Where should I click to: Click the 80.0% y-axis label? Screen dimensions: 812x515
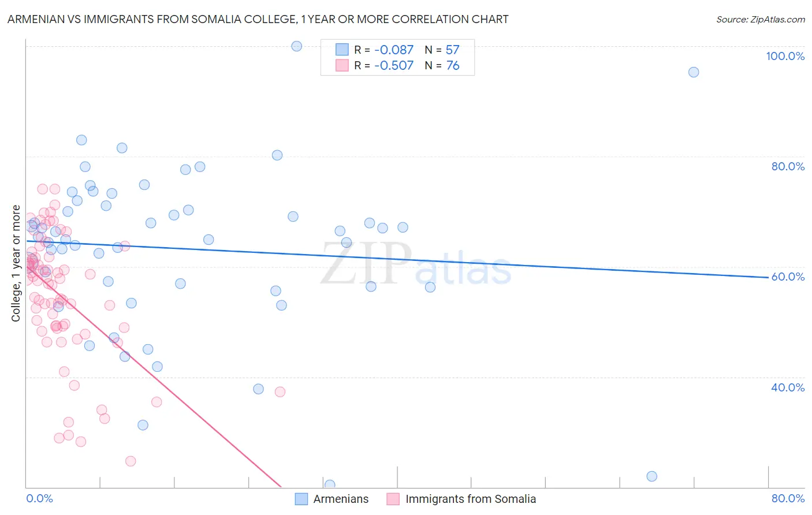coord(788,166)
